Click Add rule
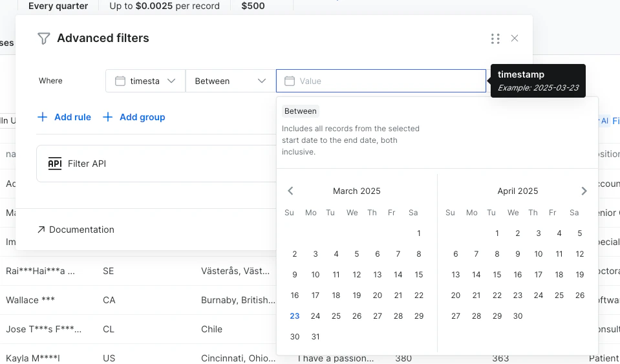Screen dimensions: 620x364 (64, 117)
